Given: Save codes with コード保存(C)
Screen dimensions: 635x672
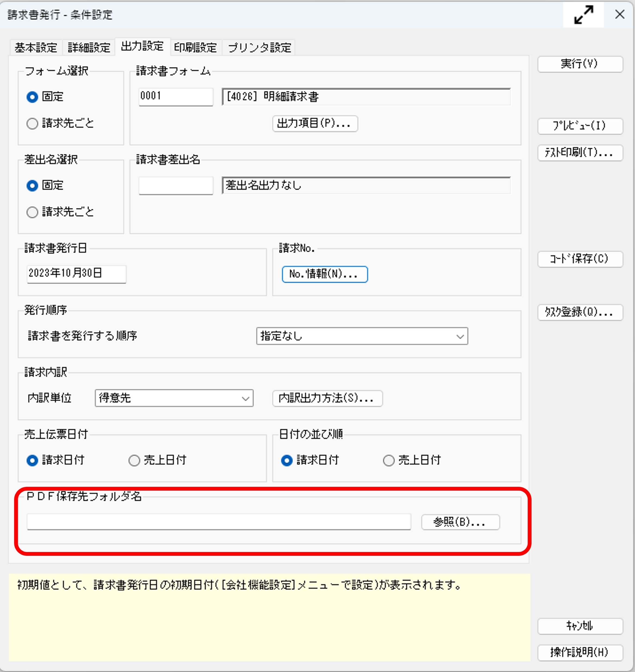Looking at the screenshot, I should [x=580, y=259].
